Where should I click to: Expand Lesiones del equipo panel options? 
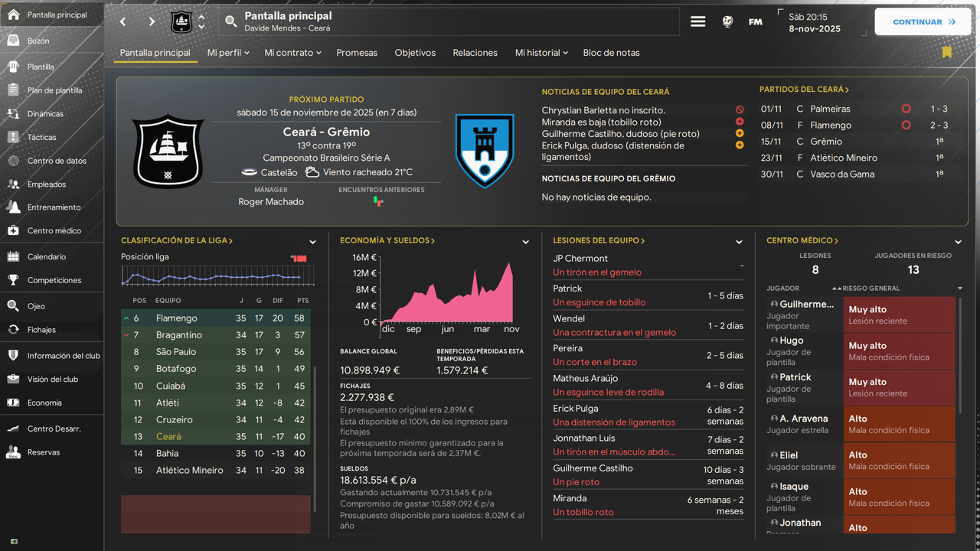[739, 242]
